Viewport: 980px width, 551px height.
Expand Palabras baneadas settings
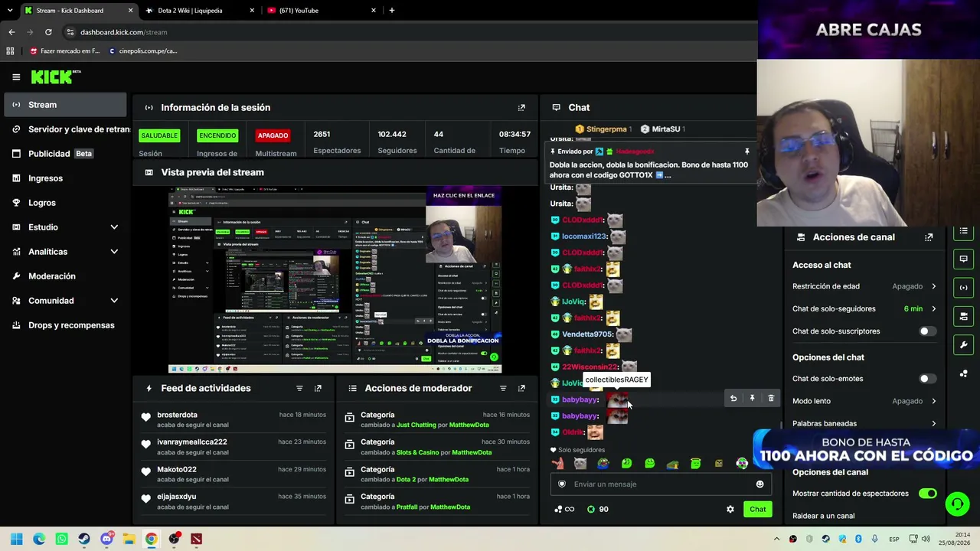933,423
